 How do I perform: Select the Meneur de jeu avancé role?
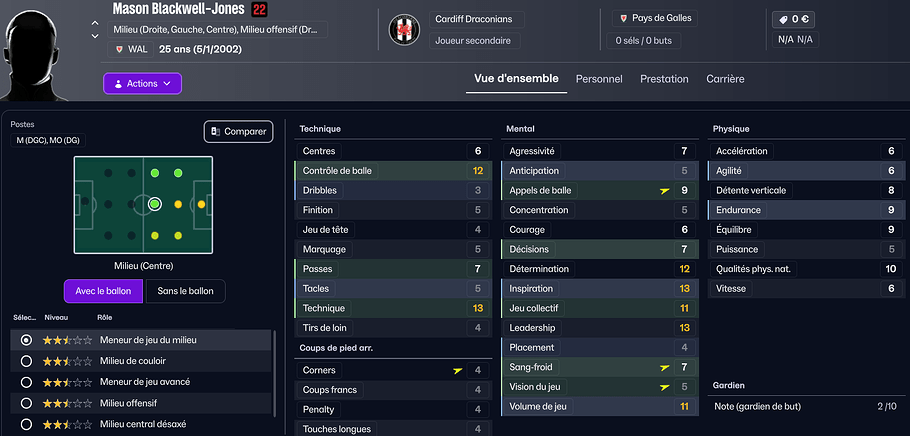[26, 382]
